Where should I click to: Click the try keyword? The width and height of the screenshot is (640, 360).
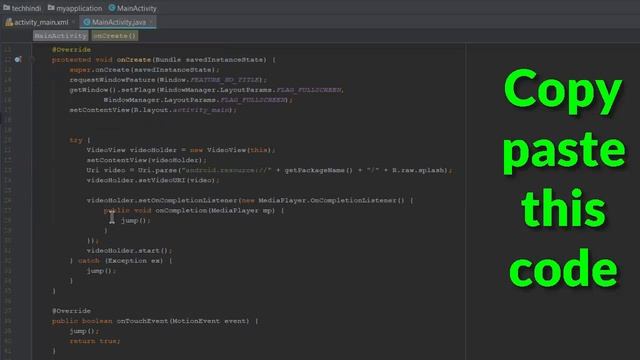[x=76, y=140]
